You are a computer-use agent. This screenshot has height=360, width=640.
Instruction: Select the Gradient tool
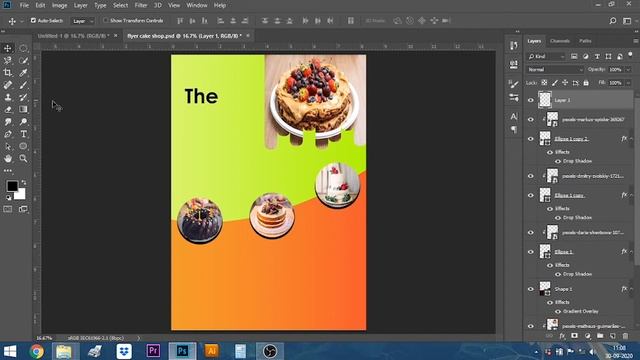[23, 109]
